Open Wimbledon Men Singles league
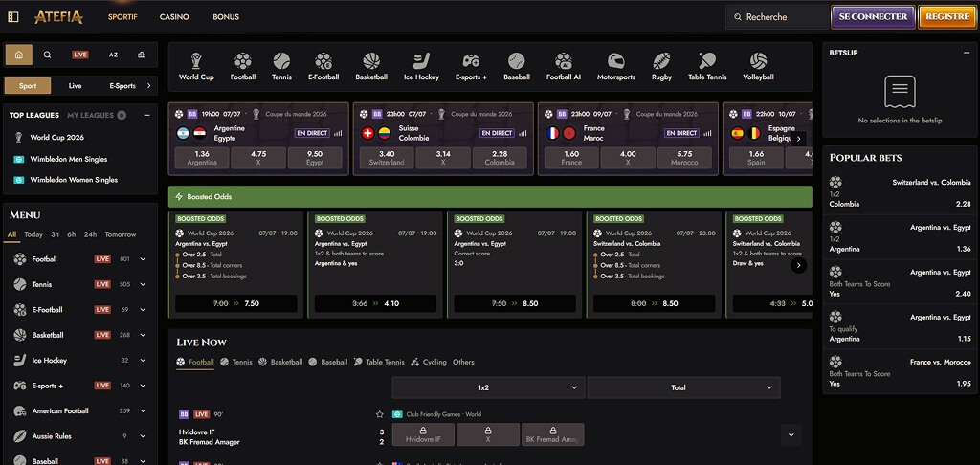The height and width of the screenshot is (465, 980). (69, 160)
